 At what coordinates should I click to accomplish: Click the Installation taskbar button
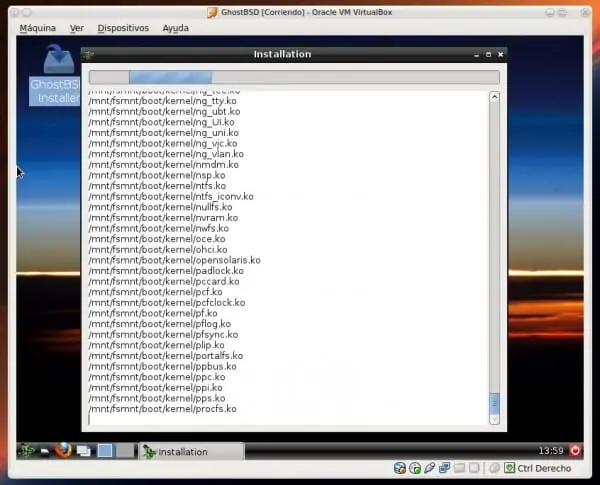click(191, 452)
